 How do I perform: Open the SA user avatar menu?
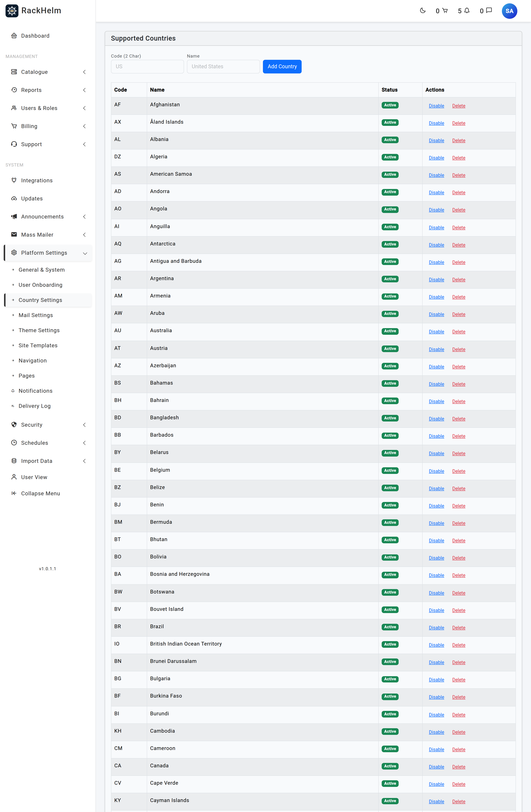[x=509, y=11]
